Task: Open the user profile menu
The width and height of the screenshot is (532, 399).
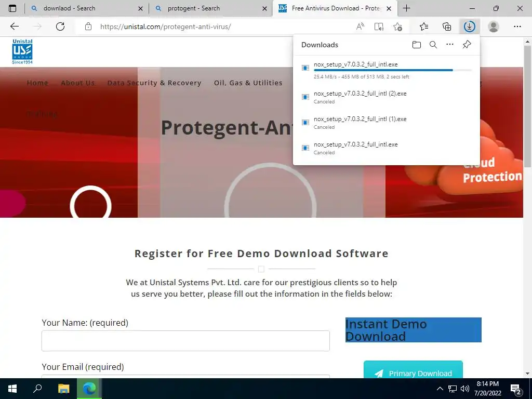Action: (494, 26)
